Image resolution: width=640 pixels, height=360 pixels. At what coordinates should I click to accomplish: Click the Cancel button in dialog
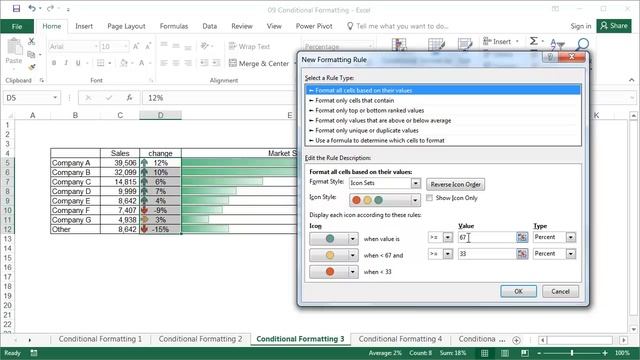[x=560, y=291]
